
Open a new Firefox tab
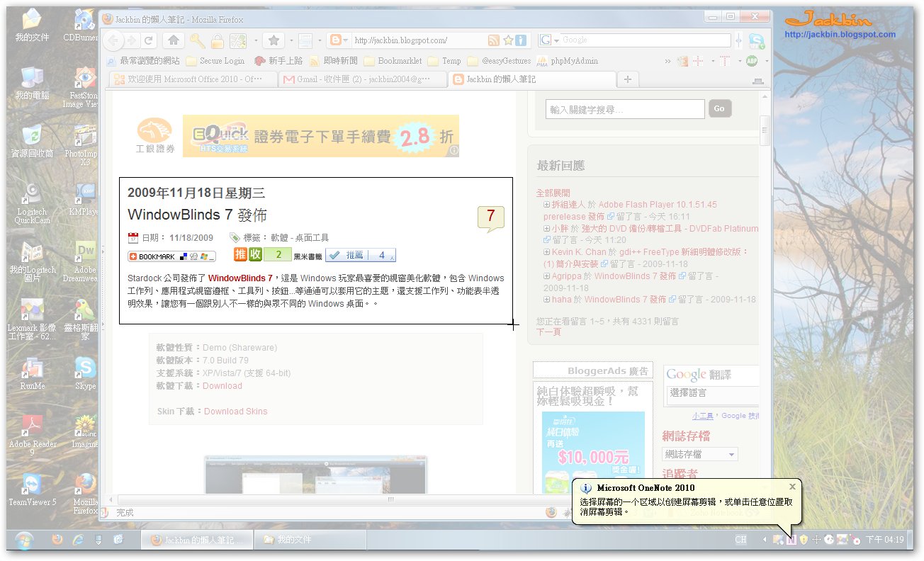tap(627, 79)
